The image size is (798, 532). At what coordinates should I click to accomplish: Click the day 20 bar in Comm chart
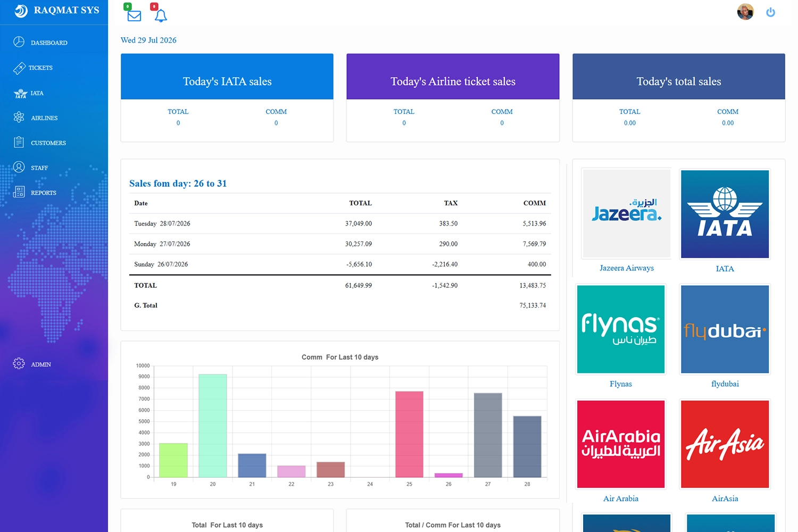pos(213,426)
